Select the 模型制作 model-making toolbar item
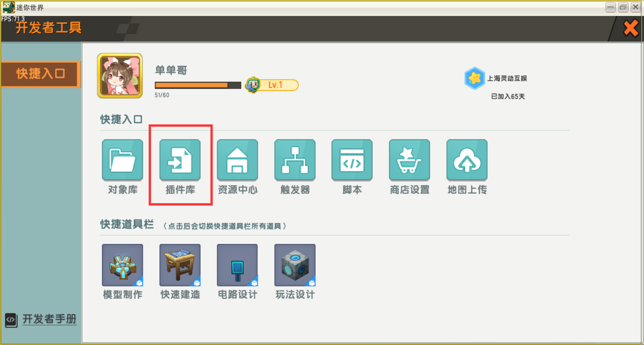Screen dimensions: 644x345 click(122, 265)
